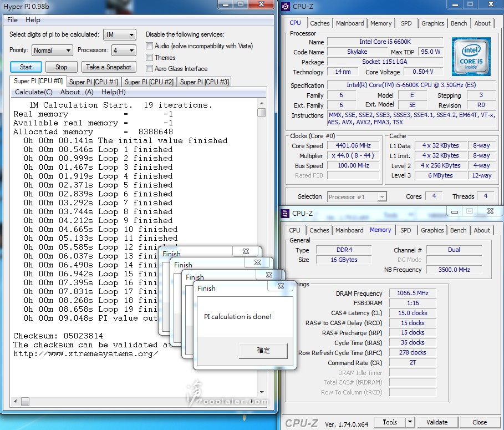This screenshot has width=504, height=430.
Task: Open the Processors count dropdown
Action: click(x=124, y=50)
